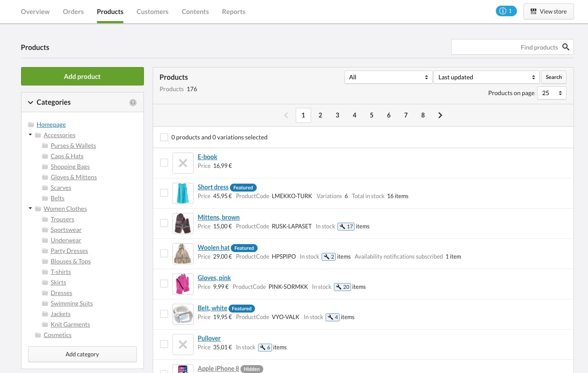Select the Scarves category
The image size is (588, 373).
61,188
